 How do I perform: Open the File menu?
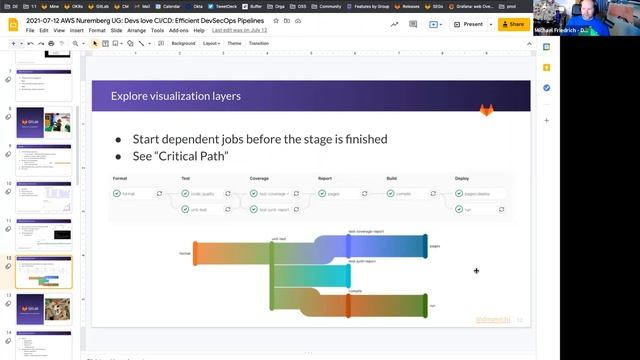coord(30,31)
